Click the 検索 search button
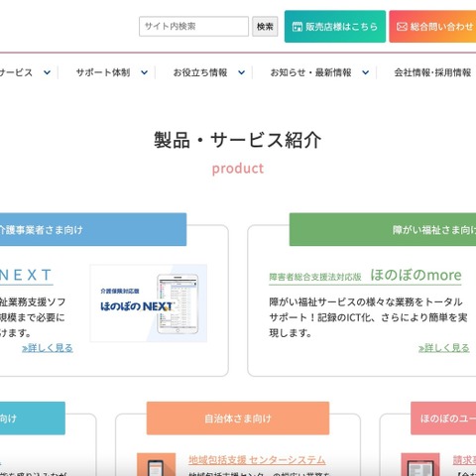The height and width of the screenshot is (476, 476). click(x=265, y=27)
